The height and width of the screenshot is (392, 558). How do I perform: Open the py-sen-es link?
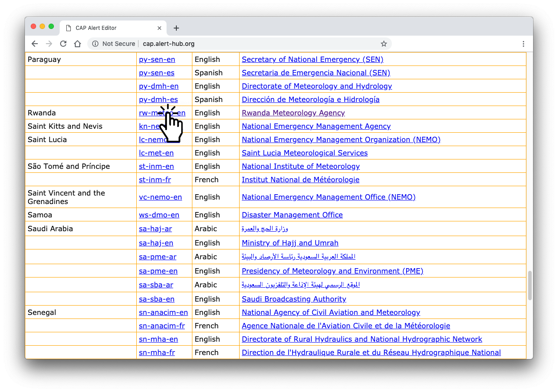point(157,73)
